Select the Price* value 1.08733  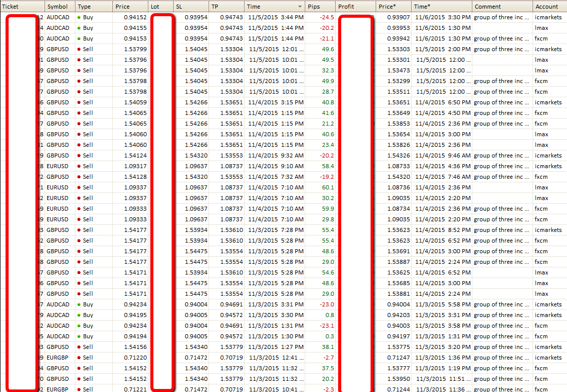coord(398,166)
